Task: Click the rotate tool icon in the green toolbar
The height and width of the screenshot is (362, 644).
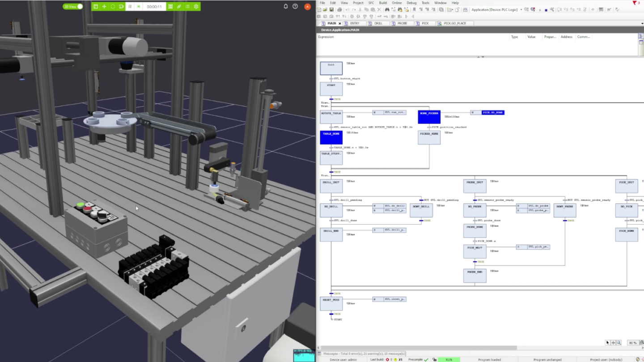Action: click(x=113, y=6)
